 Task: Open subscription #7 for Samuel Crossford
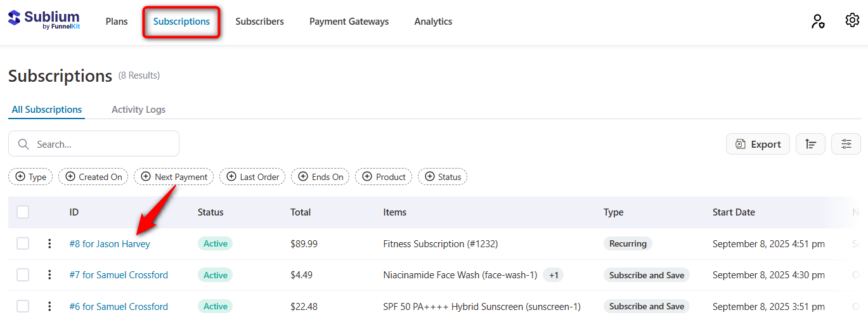pos(119,275)
